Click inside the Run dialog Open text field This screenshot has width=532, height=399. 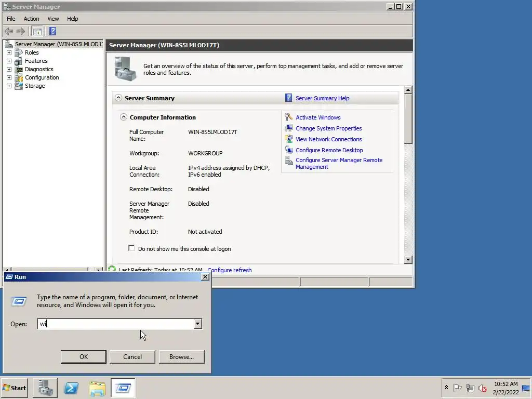[115, 324]
